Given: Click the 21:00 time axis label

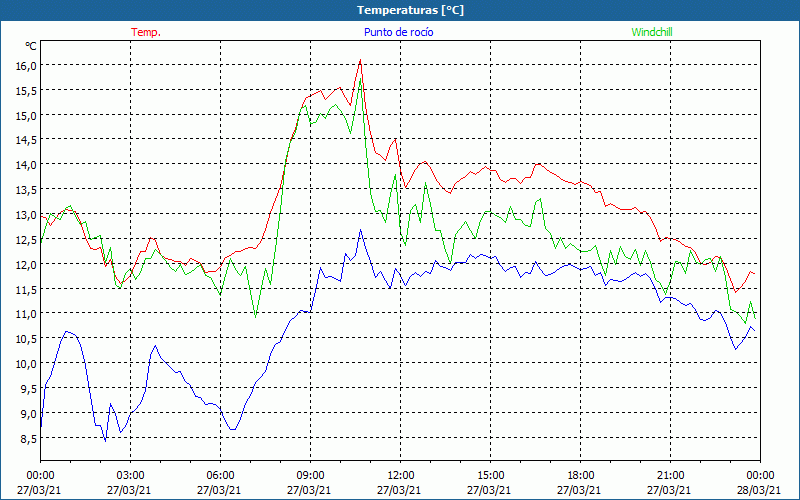Looking at the screenshot, I should 670,475.
